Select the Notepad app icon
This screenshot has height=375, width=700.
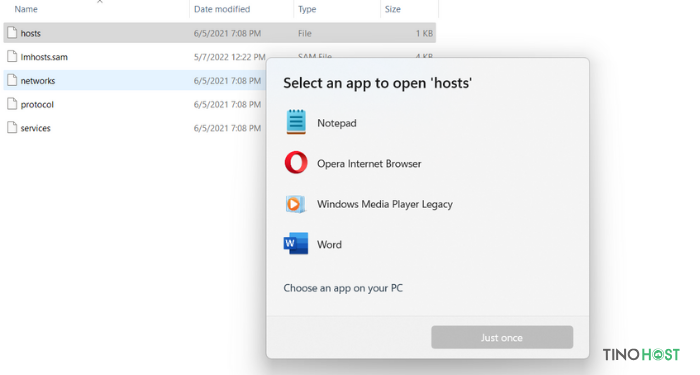(296, 122)
